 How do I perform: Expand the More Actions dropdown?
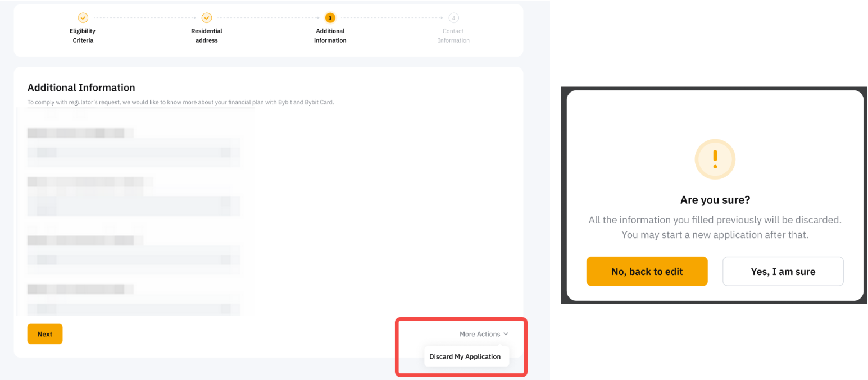[x=480, y=334]
